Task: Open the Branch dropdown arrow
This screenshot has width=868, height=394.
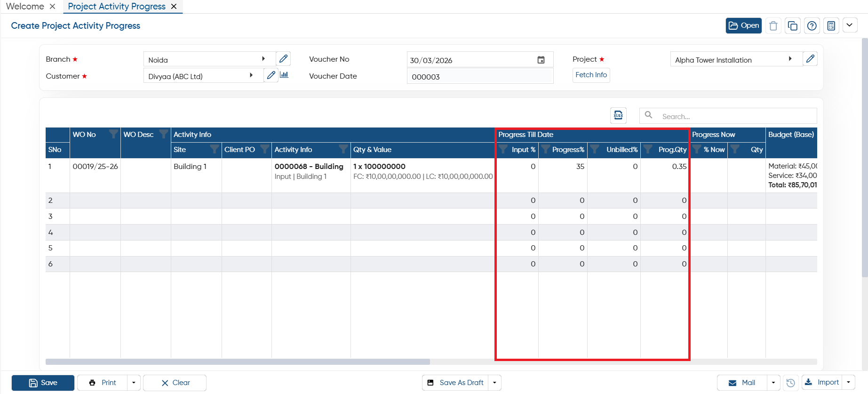Action: 263,59
